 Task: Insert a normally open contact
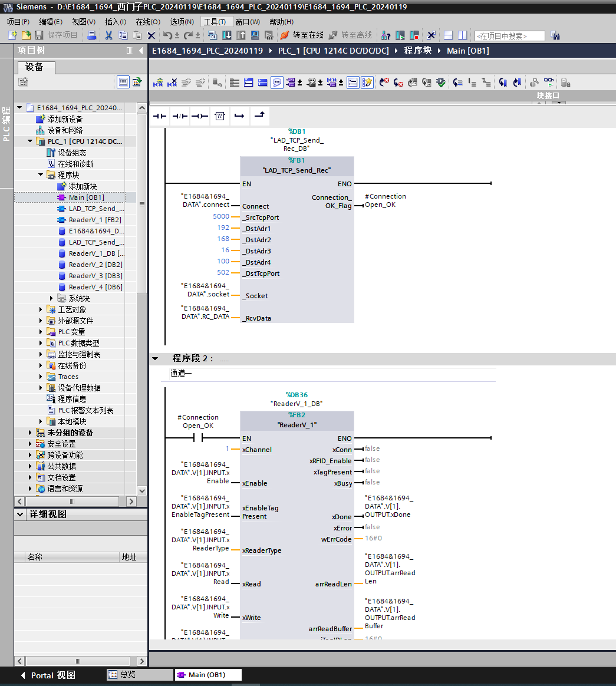pos(160,116)
